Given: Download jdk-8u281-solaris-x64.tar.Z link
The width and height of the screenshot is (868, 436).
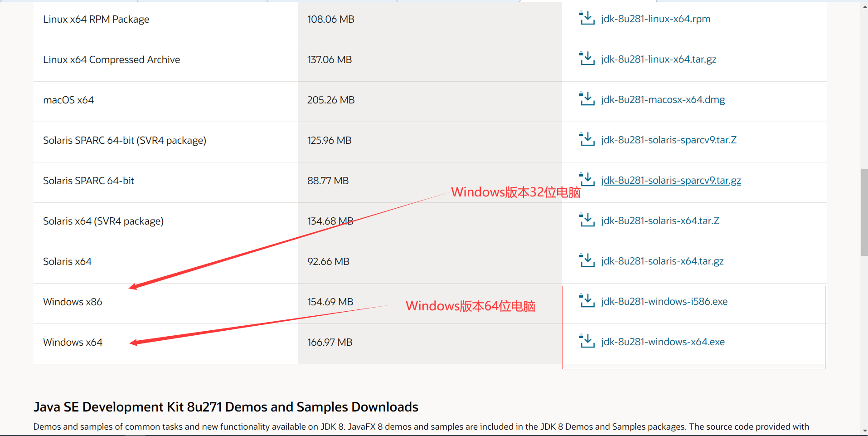Looking at the screenshot, I should (660, 221).
